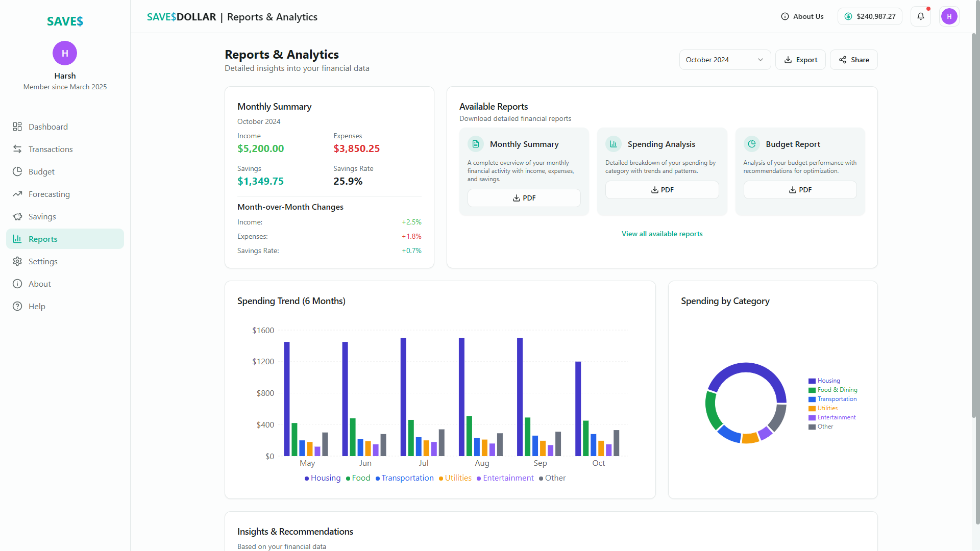Click the dollar balance icon in header
Screen dimensions: 980x551
tap(848, 16)
